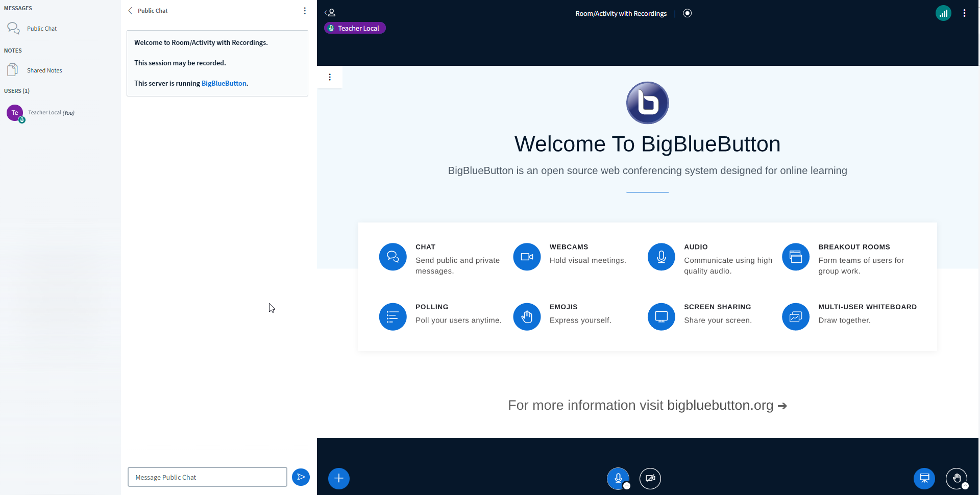This screenshot has width=980, height=495.
Task: Click the Polling feature icon
Action: coord(393,317)
